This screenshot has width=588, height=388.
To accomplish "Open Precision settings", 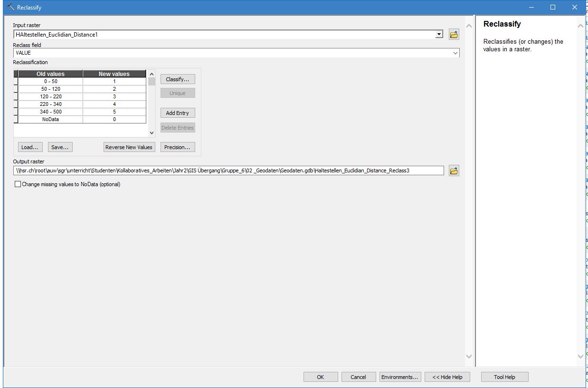I will tap(178, 147).
